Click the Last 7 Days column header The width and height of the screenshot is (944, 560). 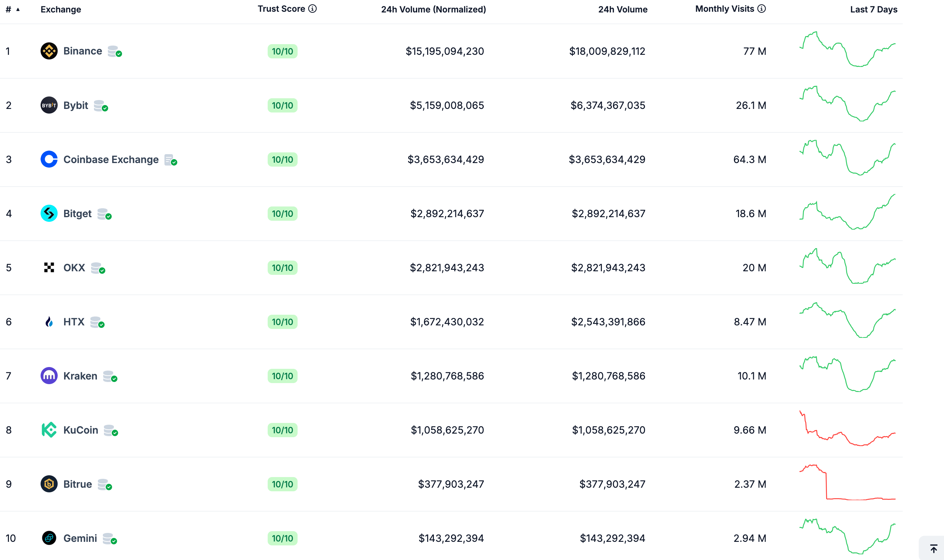(x=874, y=9)
